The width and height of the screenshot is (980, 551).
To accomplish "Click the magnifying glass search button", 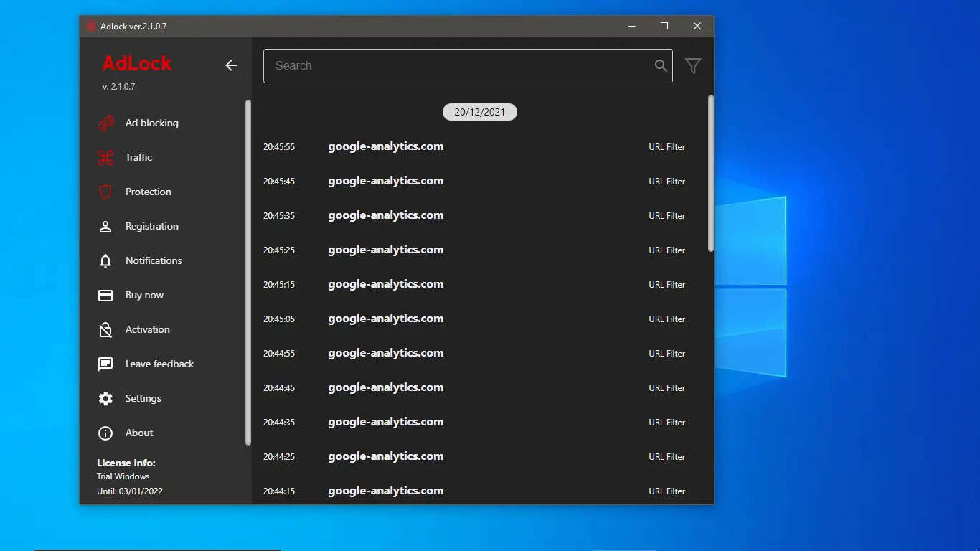I will pos(661,65).
